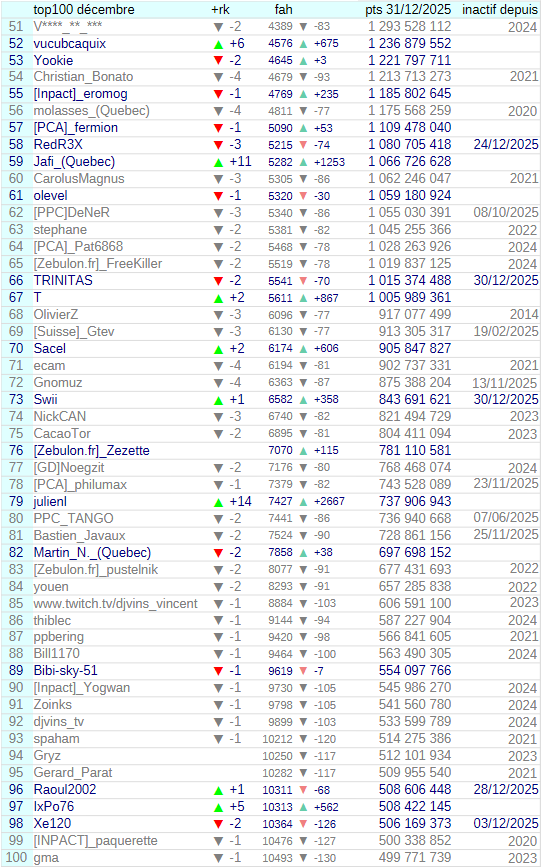Click the pink fah down arrow beside -126
Image resolution: width=542 pixels, height=868 pixels.
[x=303, y=824]
